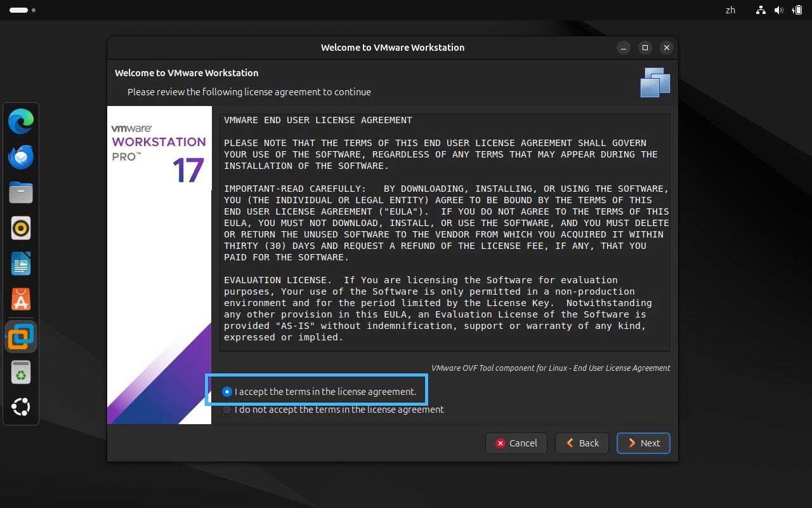Launch LibreOffice Writer from the dock
812x508 pixels.
coord(21,264)
